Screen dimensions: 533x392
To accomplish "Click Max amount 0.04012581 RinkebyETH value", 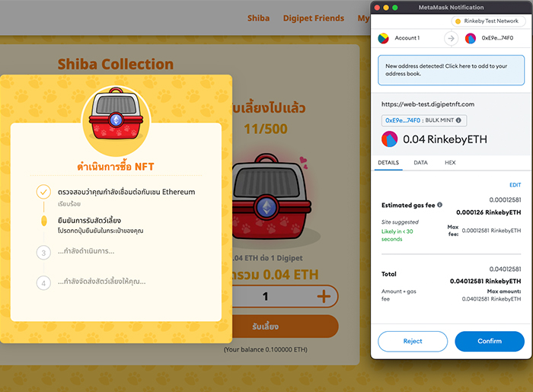I will pos(491,299).
